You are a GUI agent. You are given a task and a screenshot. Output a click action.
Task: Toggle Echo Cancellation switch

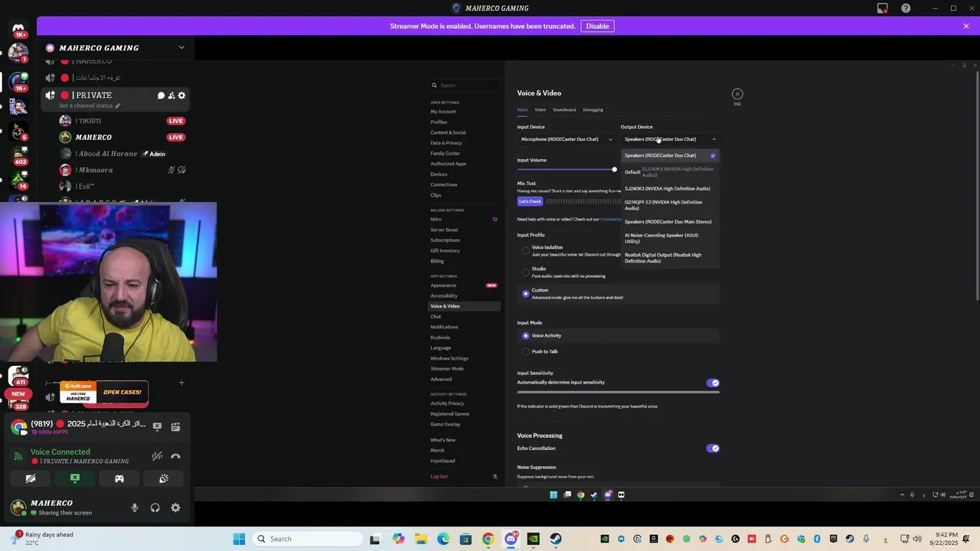pyautogui.click(x=713, y=448)
